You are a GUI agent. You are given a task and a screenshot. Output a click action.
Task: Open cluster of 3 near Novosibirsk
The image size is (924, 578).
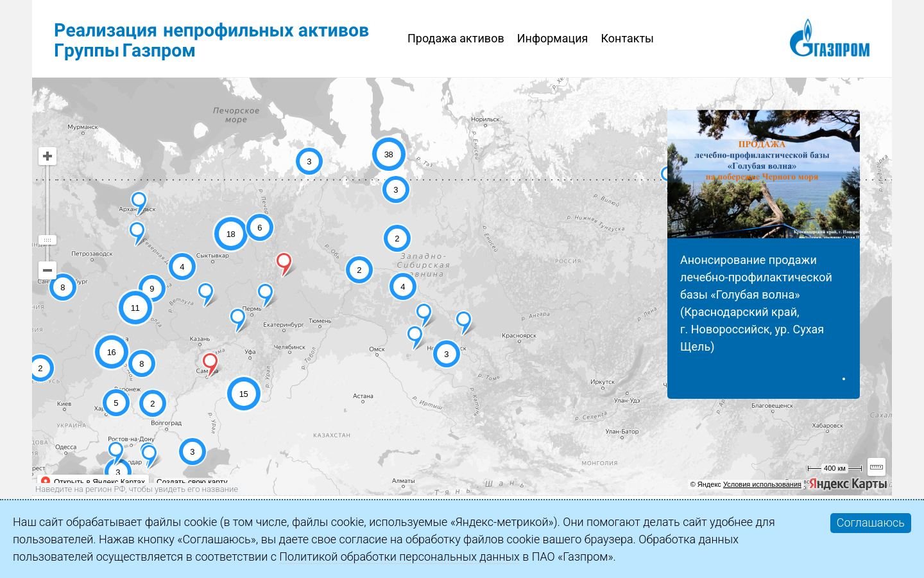point(446,354)
